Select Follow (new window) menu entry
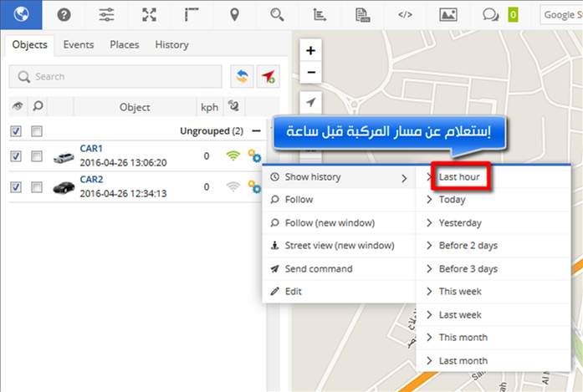583x392 pixels. 339,223
